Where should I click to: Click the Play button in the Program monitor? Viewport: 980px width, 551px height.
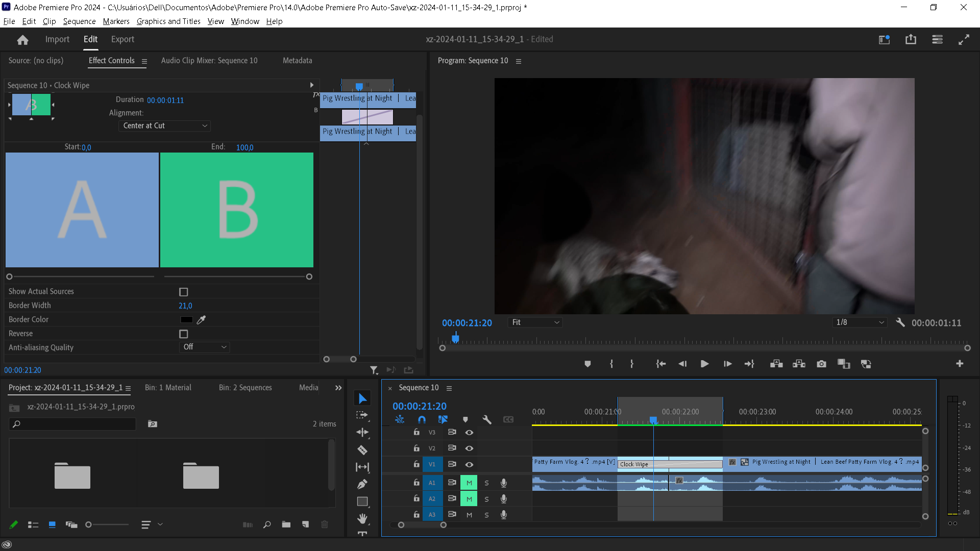(704, 364)
